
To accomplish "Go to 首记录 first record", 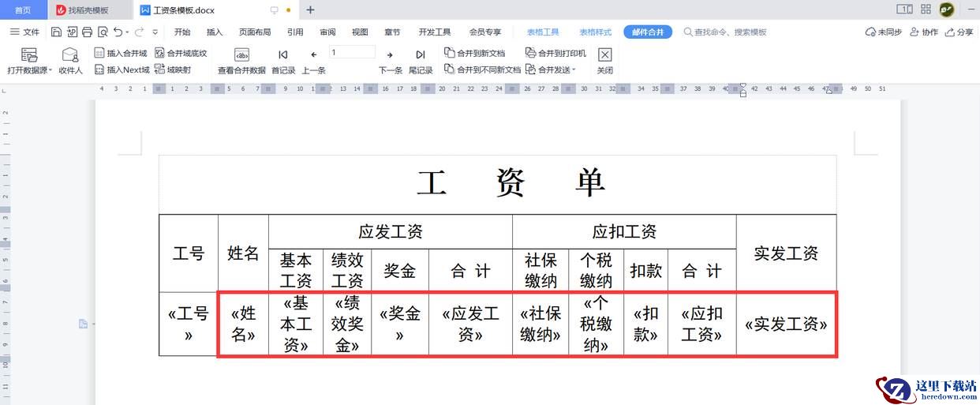I will (x=283, y=62).
